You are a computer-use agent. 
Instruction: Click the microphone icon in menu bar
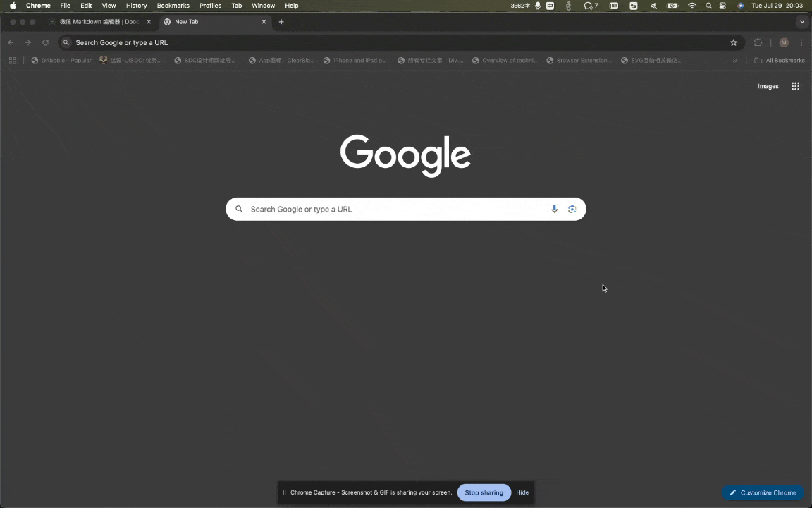pyautogui.click(x=538, y=5)
